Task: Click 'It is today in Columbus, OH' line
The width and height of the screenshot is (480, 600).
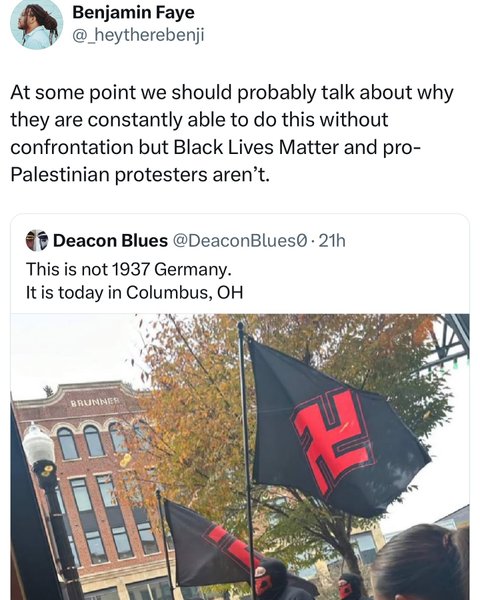Action: coord(134,293)
